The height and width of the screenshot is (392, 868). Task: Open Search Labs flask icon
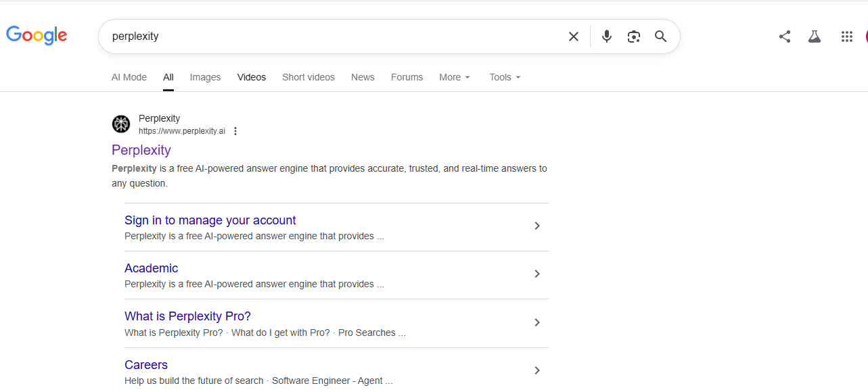[x=815, y=36]
